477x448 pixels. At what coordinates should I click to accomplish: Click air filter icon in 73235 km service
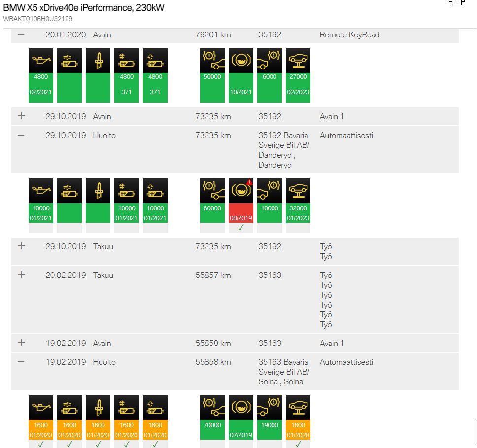click(69, 191)
